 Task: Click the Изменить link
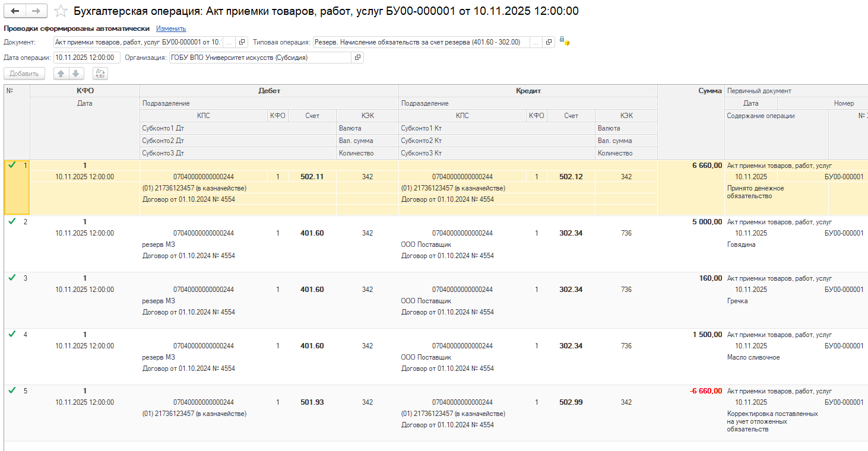pos(171,28)
